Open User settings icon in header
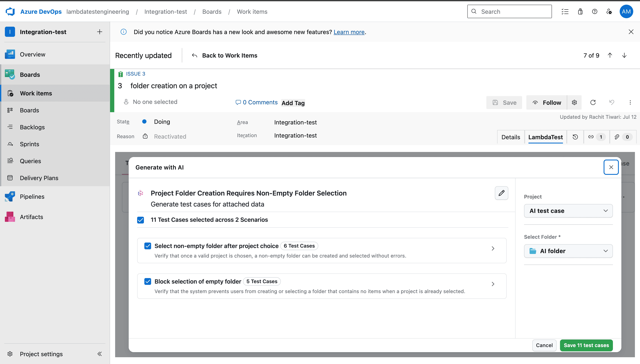640x364 pixels. 609,11
